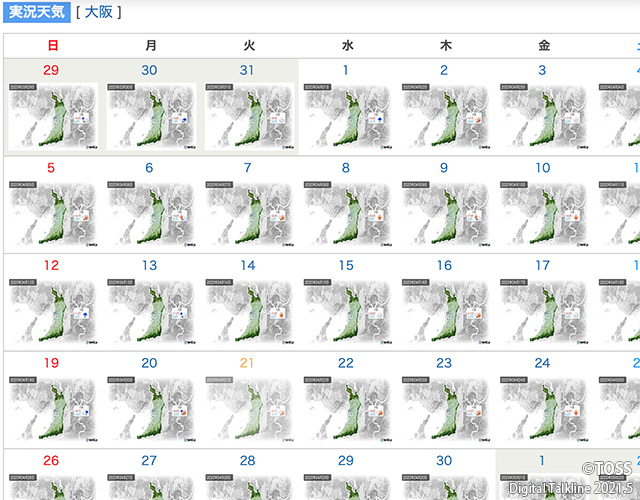Click the 大阪 location link
This screenshot has height=500, width=640.
(99, 12)
